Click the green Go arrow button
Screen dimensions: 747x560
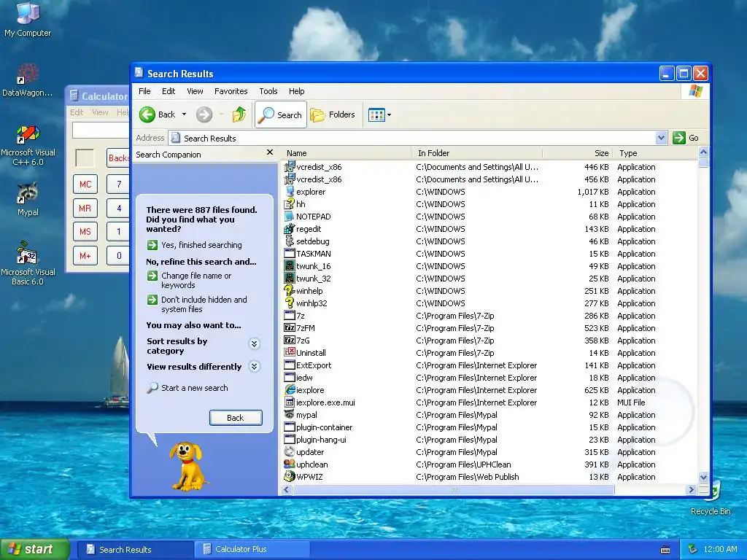(679, 138)
